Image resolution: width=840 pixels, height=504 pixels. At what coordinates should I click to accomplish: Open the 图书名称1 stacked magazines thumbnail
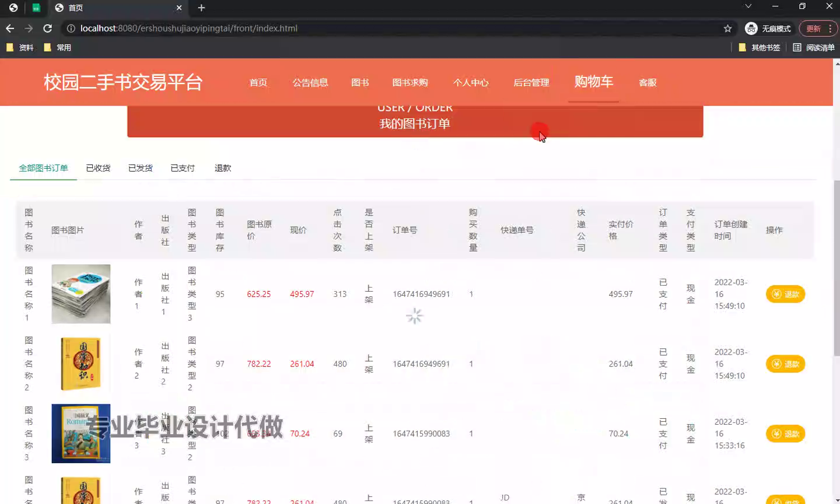(x=81, y=294)
